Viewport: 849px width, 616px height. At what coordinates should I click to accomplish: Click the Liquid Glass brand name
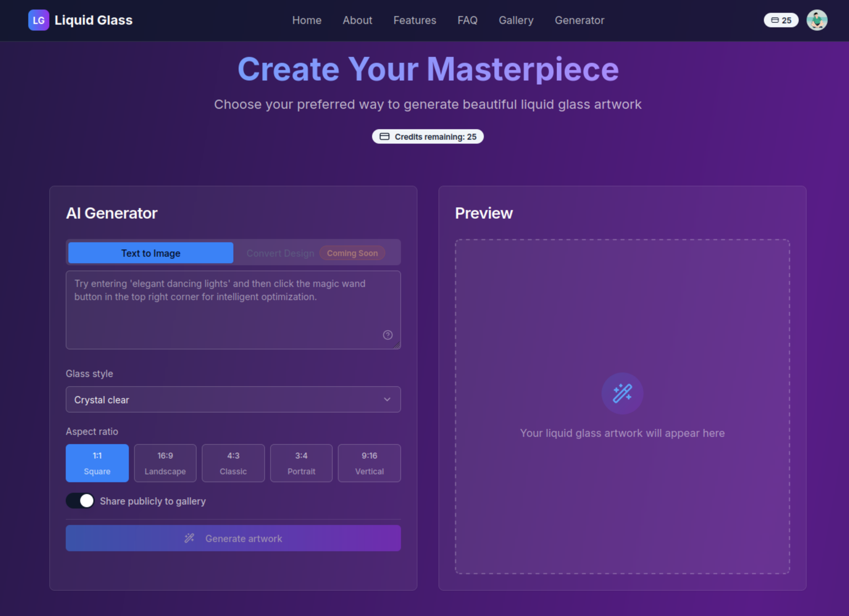(94, 20)
